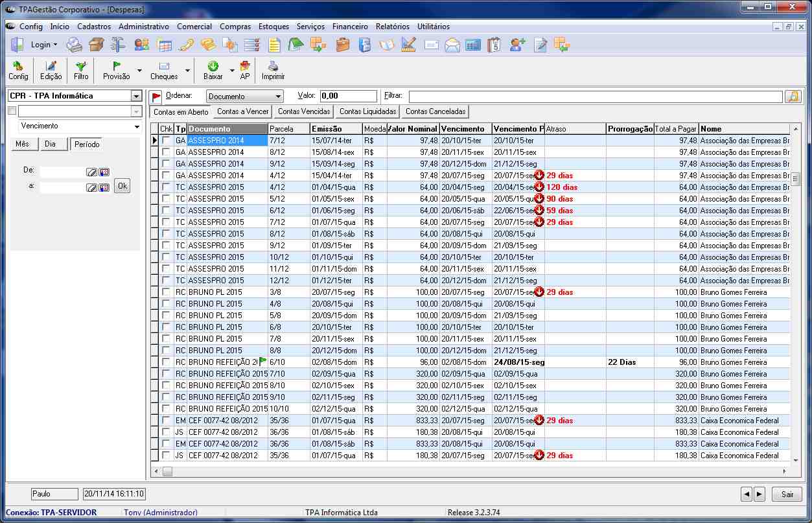This screenshot has height=523, width=812.
Task: Open the Financeiro menu
Action: point(350,27)
